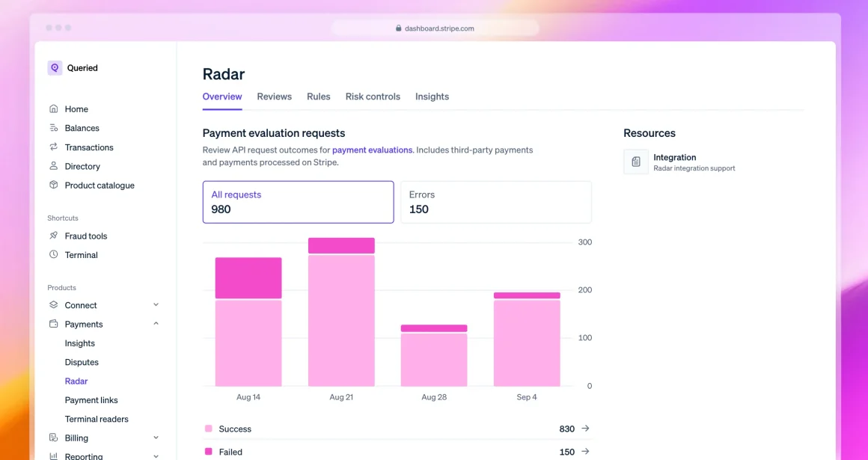Open Product catalogue in the sidebar
Viewport: 868px width, 460px height.
[x=100, y=185]
